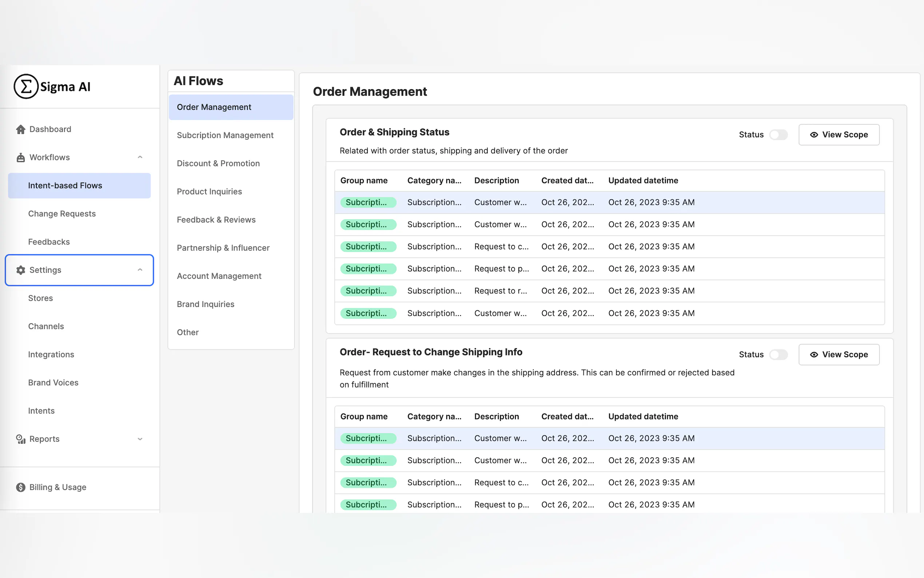This screenshot has height=578, width=924.
Task: Toggle status for Order- Request to Change Shipping Info
Action: (778, 355)
